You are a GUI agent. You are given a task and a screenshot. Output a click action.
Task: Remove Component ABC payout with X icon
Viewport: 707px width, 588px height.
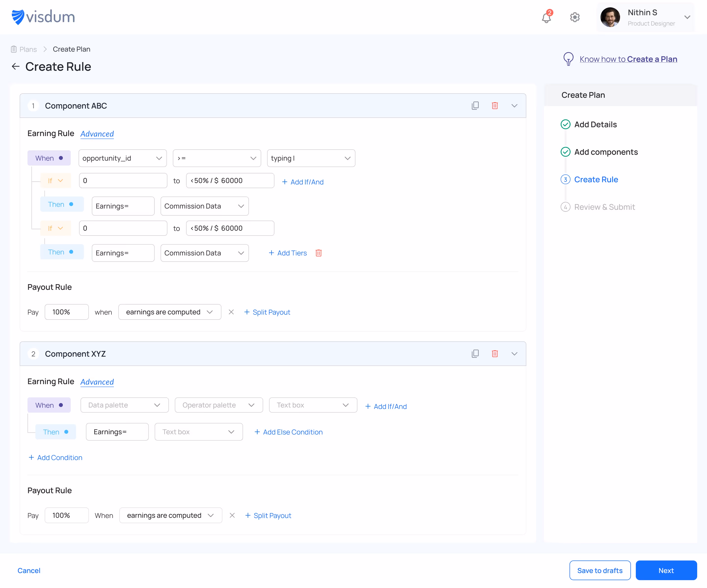point(231,312)
